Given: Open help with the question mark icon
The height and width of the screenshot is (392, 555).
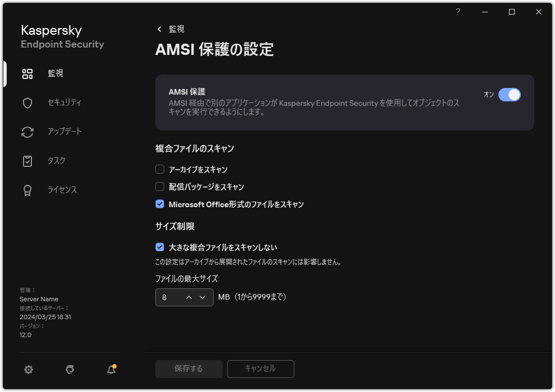Looking at the screenshot, I should [457, 11].
